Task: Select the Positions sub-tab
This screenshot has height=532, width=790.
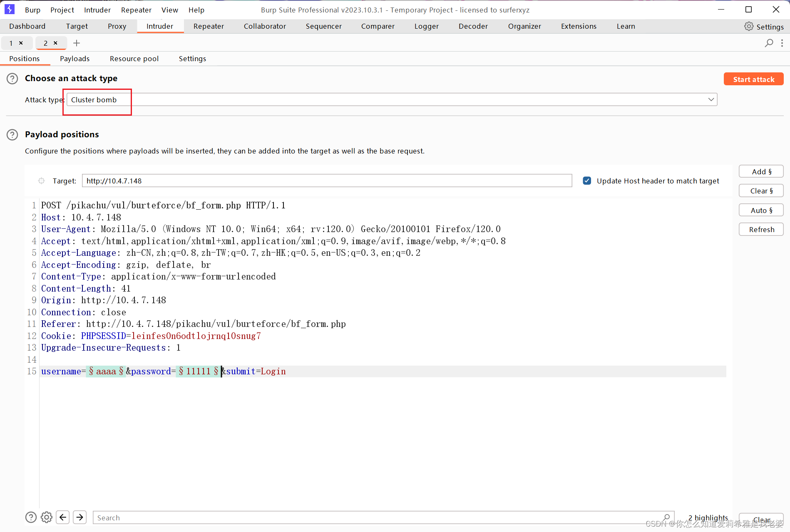Action: coord(25,59)
